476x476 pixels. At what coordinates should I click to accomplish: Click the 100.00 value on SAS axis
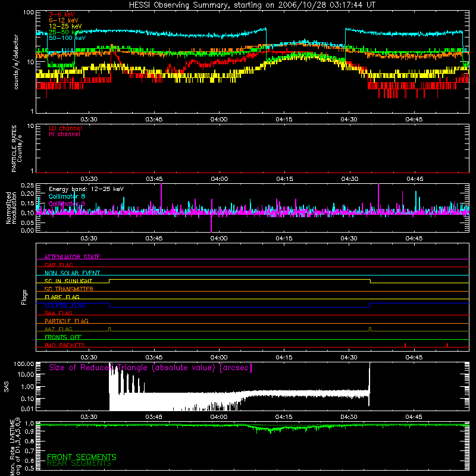pyautogui.click(x=24, y=364)
